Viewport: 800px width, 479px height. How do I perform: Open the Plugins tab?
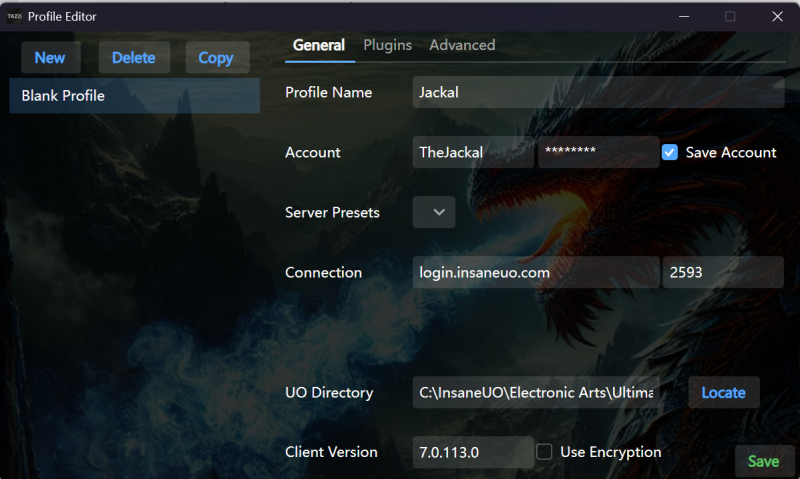[387, 45]
